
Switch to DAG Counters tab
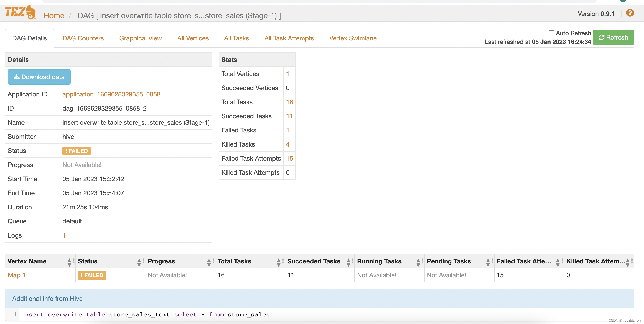point(83,38)
